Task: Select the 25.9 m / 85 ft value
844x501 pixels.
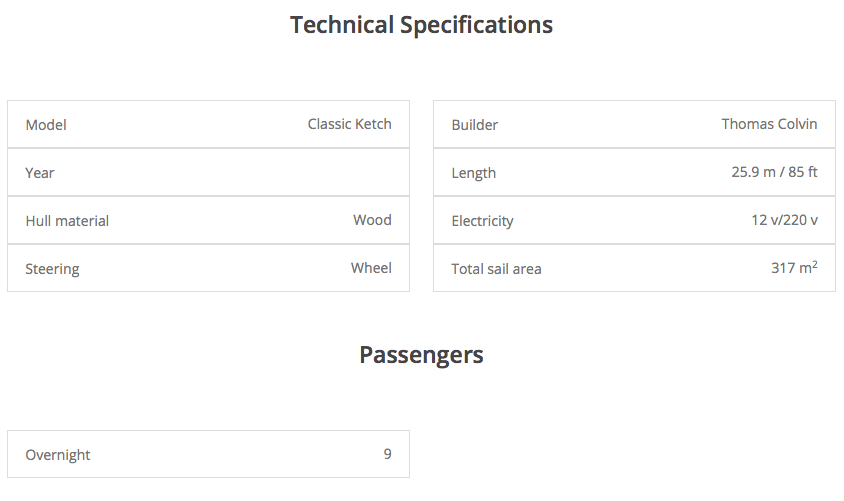Action: point(774,172)
